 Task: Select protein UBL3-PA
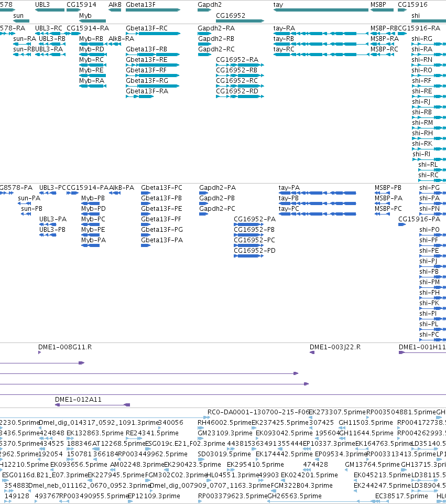pyautogui.click(x=48, y=224)
